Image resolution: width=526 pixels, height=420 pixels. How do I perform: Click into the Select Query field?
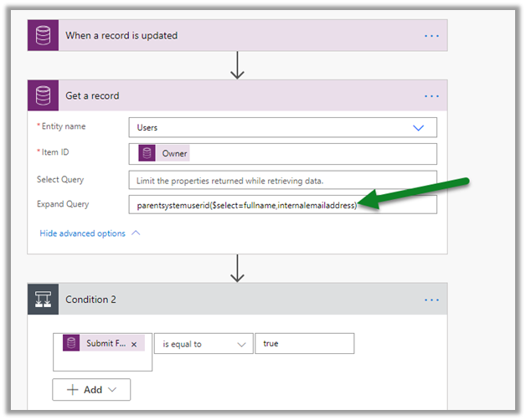coord(282,181)
